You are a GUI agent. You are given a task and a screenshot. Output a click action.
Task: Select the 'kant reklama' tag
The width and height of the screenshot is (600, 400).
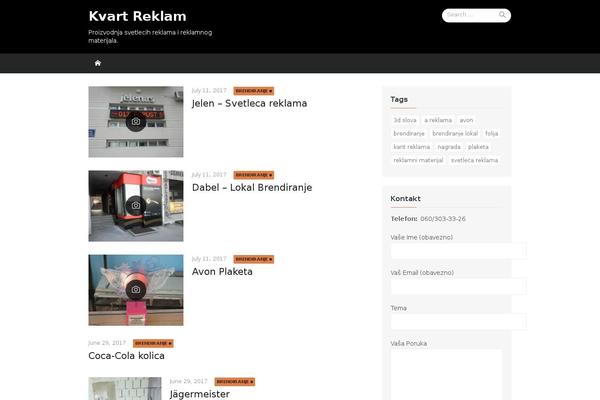click(x=411, y=147)
